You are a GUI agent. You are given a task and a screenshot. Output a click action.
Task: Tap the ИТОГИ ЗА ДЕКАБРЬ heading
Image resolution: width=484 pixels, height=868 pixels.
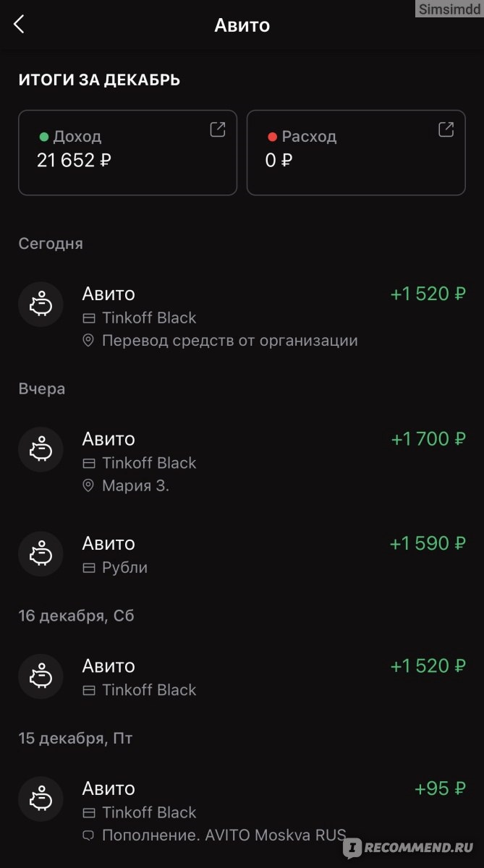click(99, 80)
